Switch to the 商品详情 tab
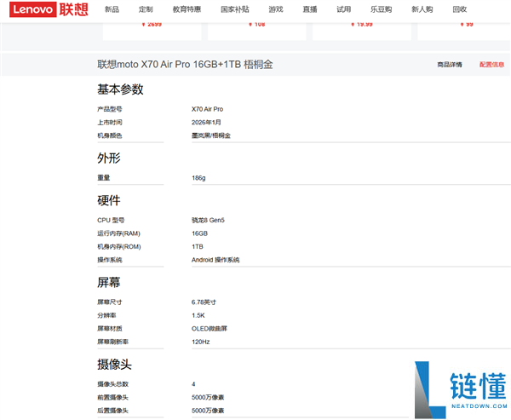511x420 pixels. (450, 65)
